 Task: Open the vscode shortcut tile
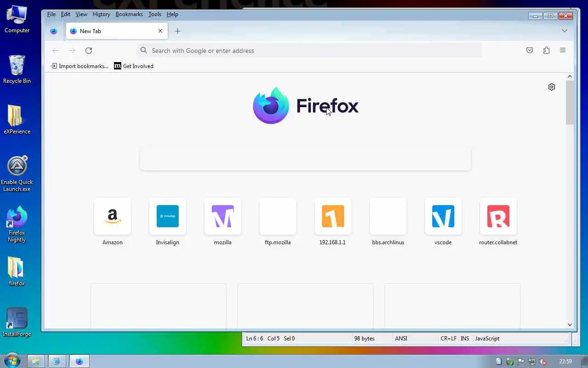coord(443,217)
